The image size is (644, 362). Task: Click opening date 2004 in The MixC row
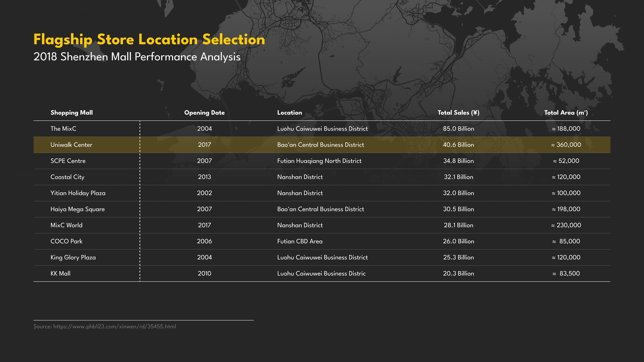click(x=204, y=129)
